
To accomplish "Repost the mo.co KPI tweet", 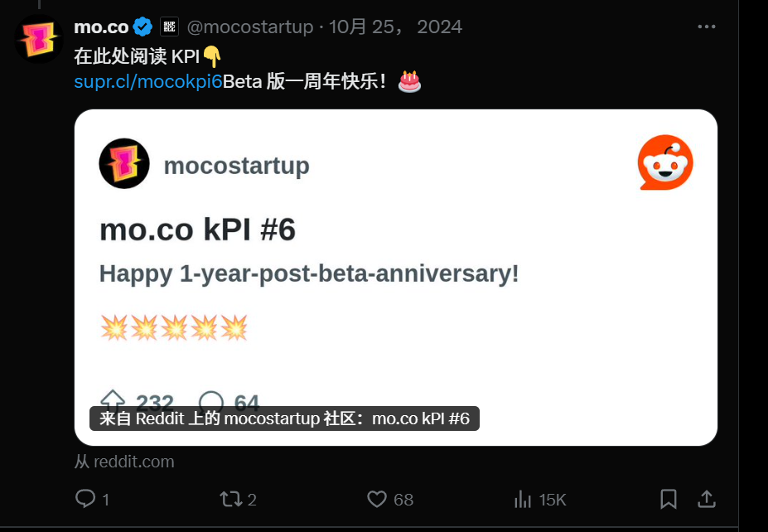I will [229, 499].
